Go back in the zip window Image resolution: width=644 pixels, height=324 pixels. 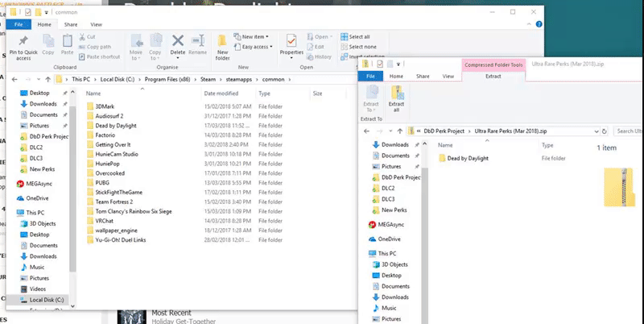coord(367,131)
